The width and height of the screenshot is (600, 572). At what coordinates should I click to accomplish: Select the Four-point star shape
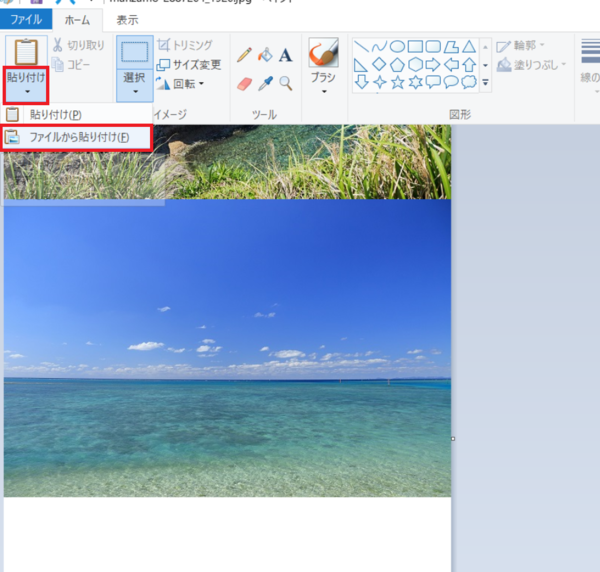tap(380, 82)
